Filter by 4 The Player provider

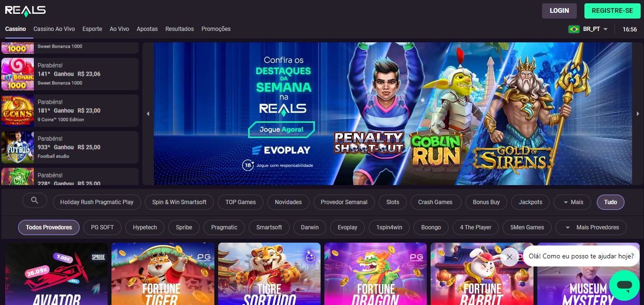[x=475, y=227]
